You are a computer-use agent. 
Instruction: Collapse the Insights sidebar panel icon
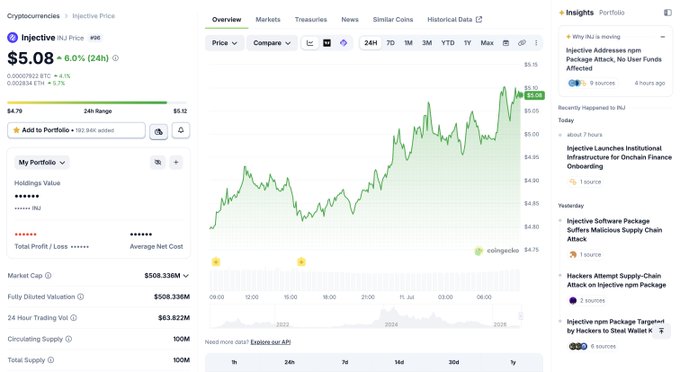coord(668,13)
